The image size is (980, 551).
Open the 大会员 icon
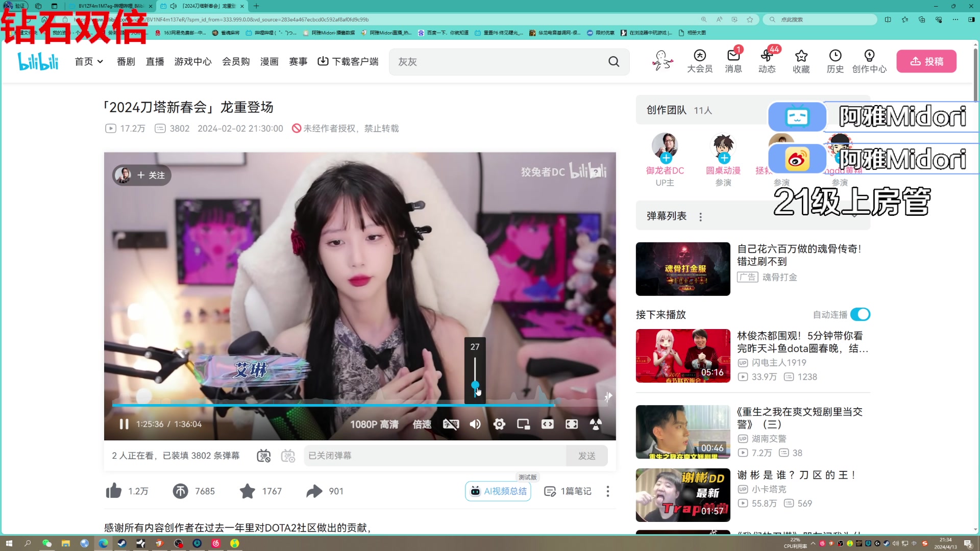(x=699, y=61)
